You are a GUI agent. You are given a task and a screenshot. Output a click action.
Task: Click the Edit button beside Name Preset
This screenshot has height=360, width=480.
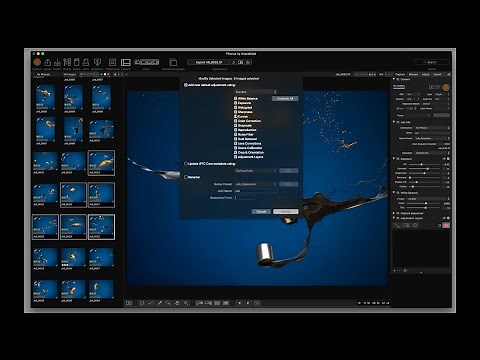[289, 184]
